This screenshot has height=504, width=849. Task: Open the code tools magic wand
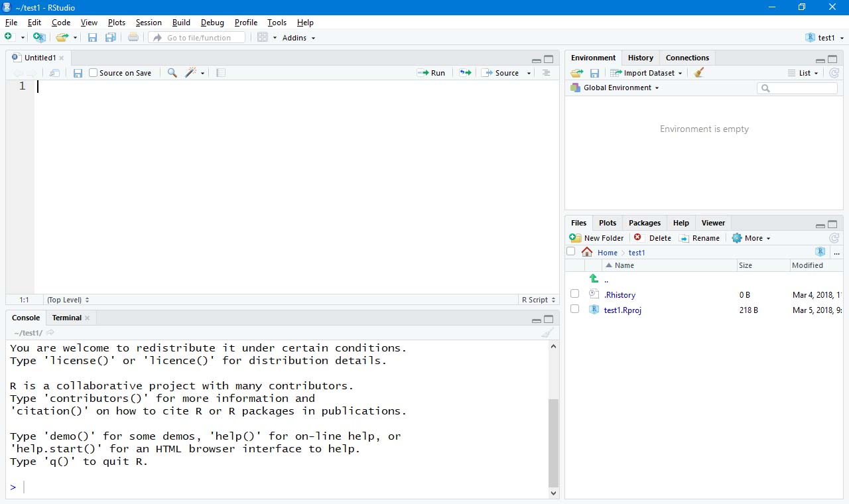point(191,73)
